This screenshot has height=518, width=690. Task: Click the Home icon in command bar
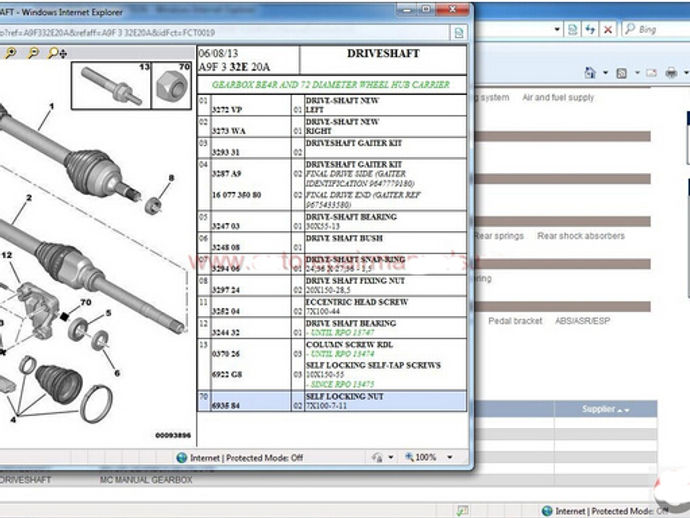coord(590,73)
